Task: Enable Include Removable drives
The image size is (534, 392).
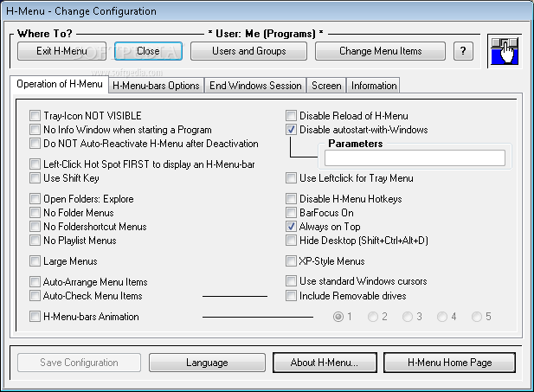Action: tap(346, 296)
